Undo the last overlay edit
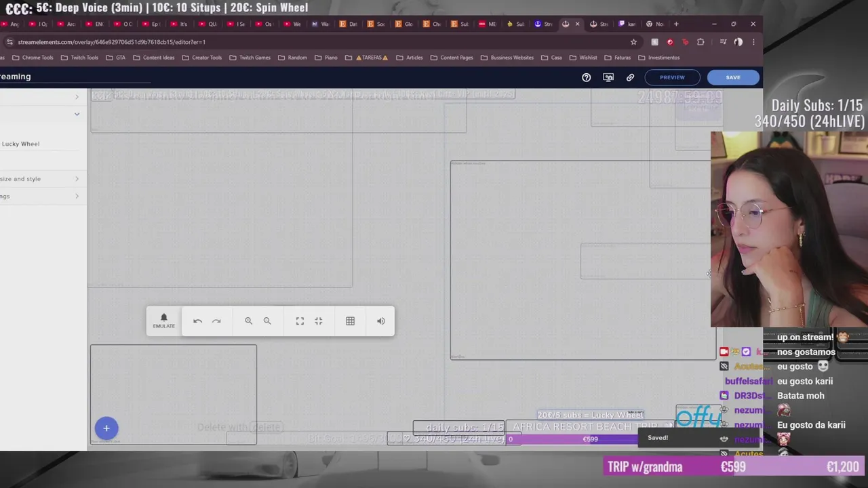 (197, 321)
